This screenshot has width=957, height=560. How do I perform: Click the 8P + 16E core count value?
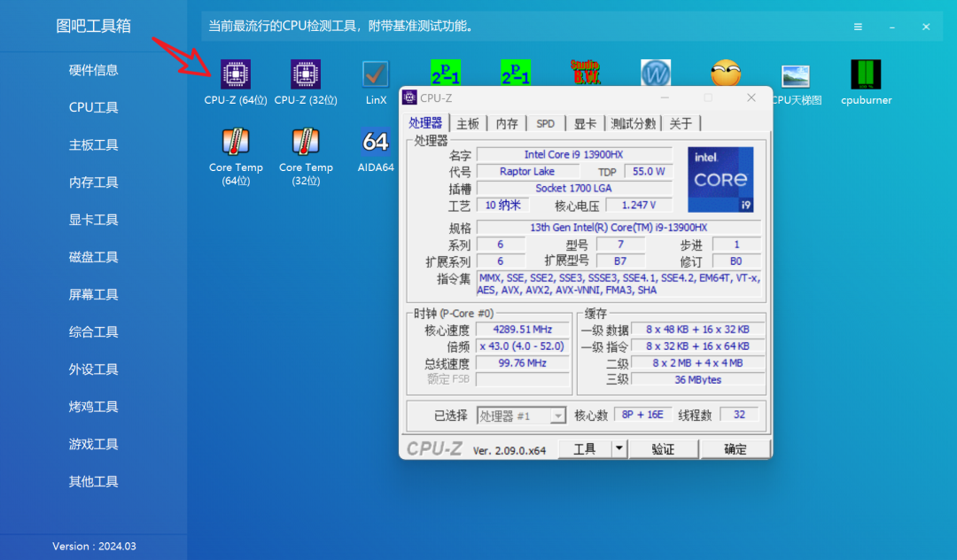click(642, 415)
